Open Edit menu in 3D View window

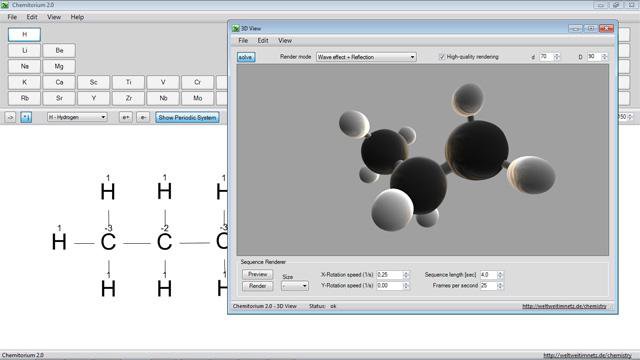click(263, 40)
